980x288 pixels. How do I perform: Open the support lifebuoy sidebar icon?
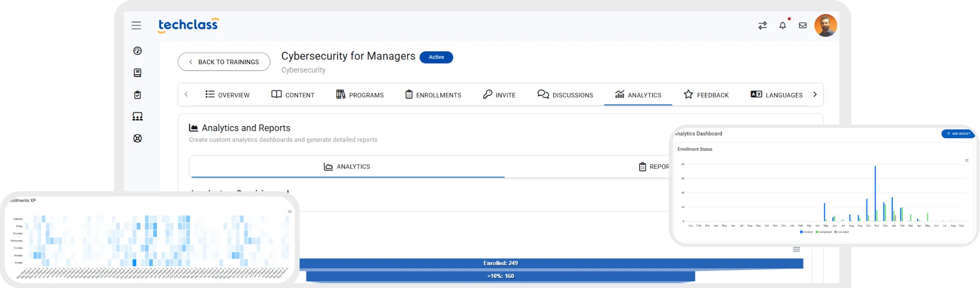click(x=137, y=138)
